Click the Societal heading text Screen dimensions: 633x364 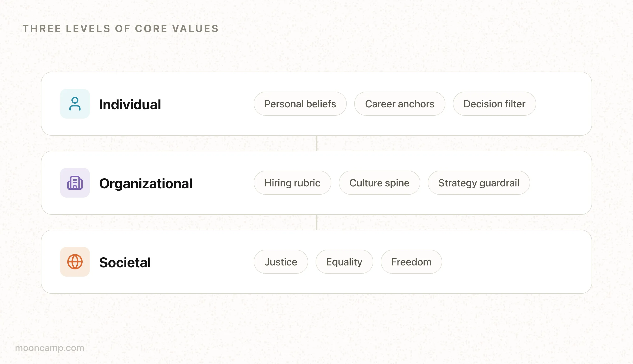pos(125,262)
